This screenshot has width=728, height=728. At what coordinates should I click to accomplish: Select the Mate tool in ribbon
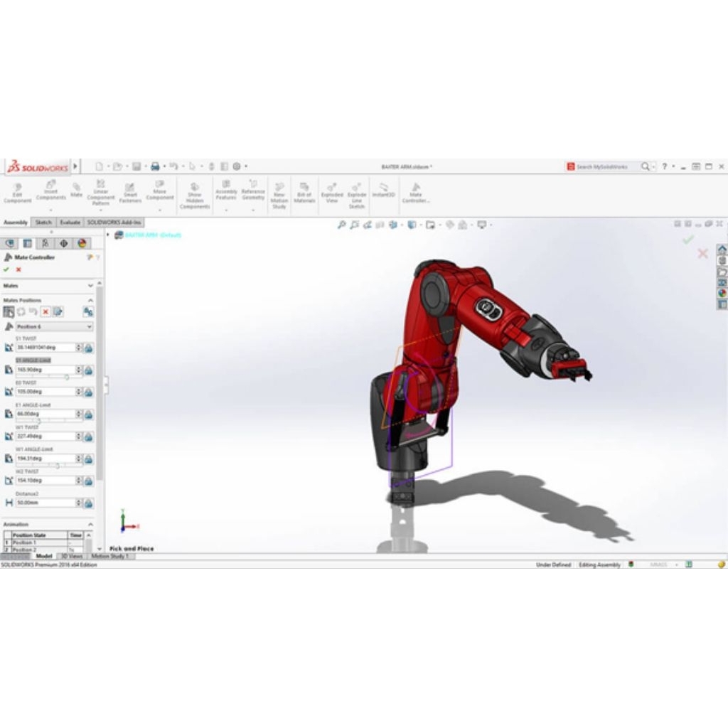click(76, 190)
